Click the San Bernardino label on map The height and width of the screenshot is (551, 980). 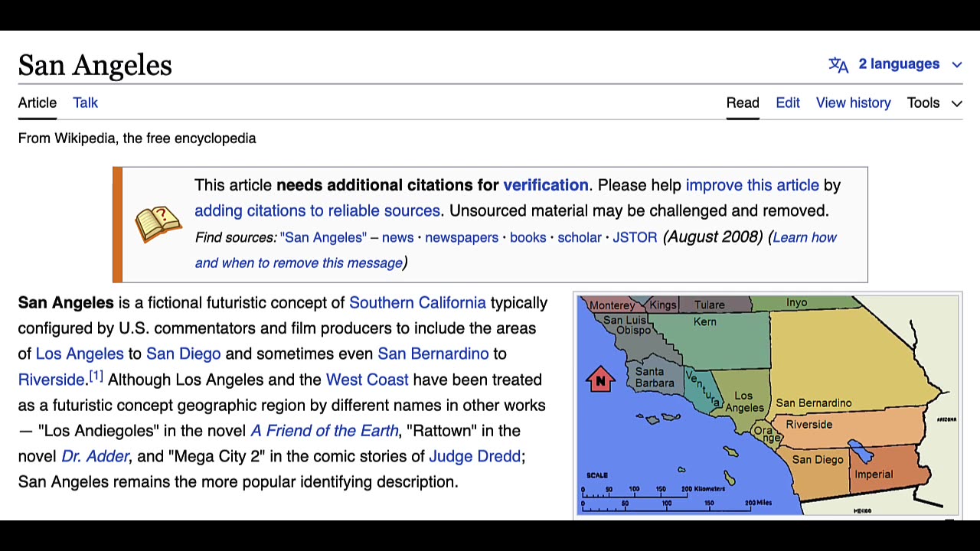pyautogui.click(x=813, y=403)
